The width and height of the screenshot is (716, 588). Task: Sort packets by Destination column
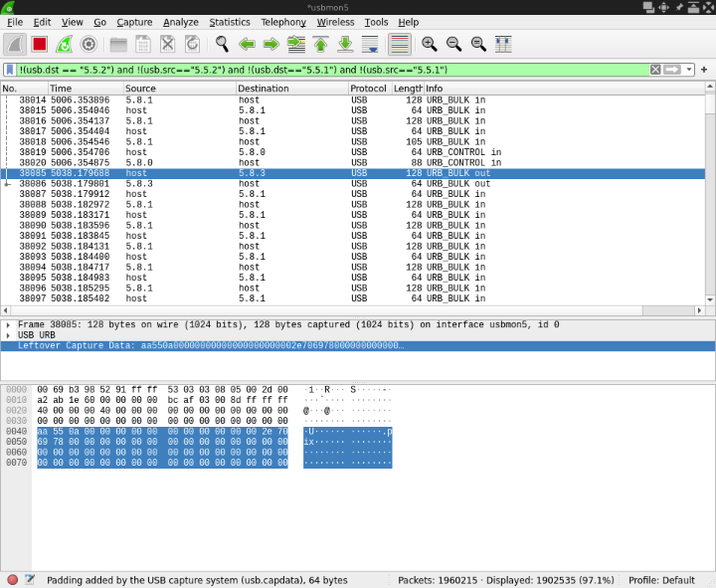point(292,89)
